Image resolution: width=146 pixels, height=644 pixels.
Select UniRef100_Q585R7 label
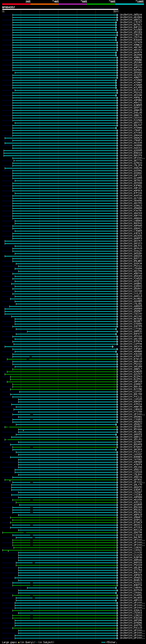point(131,311)
